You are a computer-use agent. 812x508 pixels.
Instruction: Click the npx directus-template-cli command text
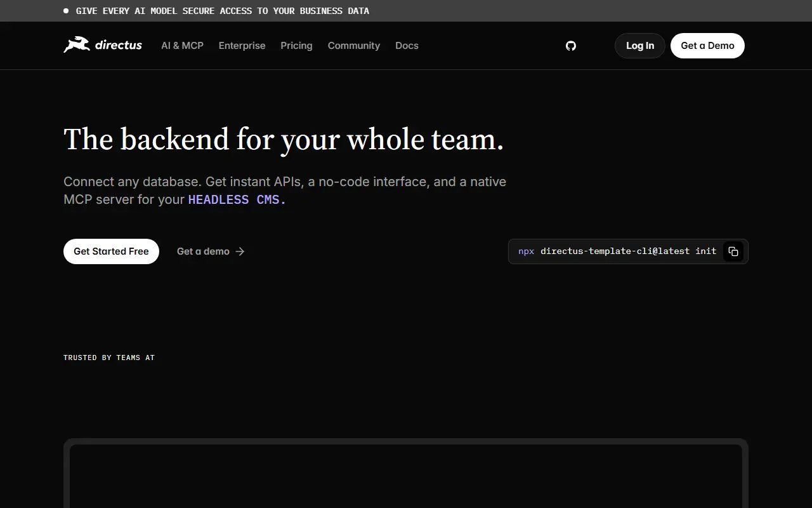[x=617, y=251]
